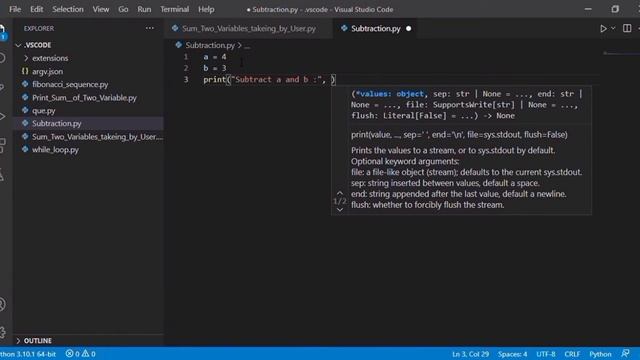This screenshot has height=360, width=640.
Task: Collapse the .VSCODE root folder
Action: (18, 45)
